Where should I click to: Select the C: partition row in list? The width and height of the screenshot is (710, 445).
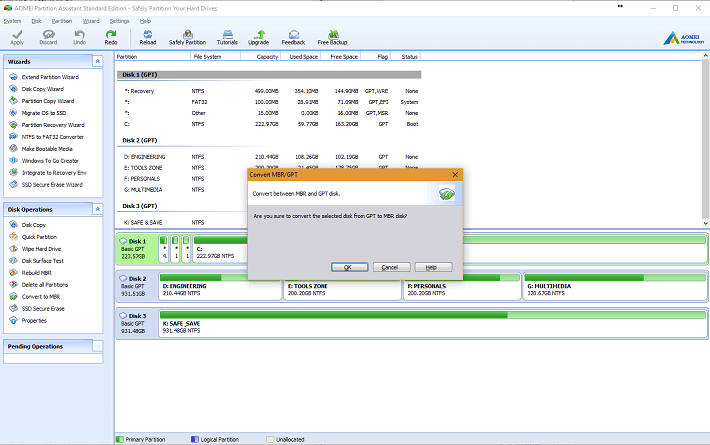(x=269, y=124)
